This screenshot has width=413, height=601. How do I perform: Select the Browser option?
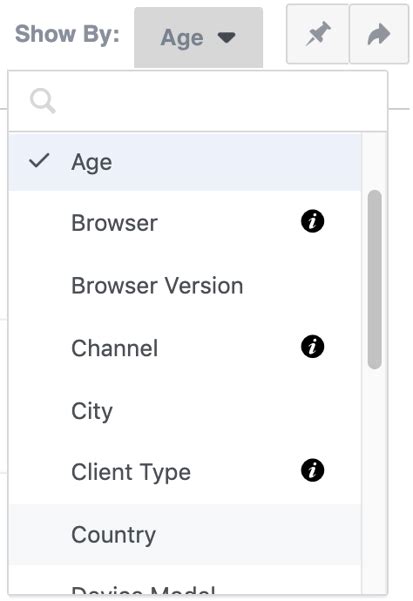pyautogui.click(x=185, y=222)
